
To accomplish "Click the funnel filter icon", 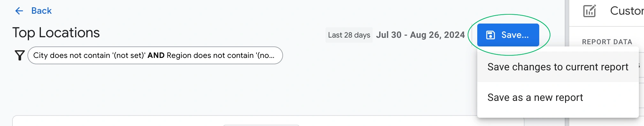I will [x=20, y=55].
